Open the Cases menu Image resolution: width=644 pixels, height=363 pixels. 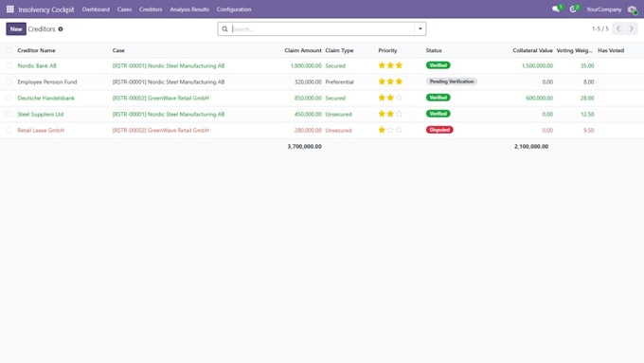124,9
